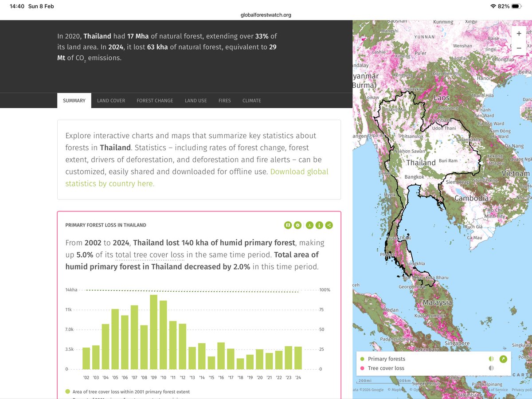Share the primary forest loss widget
This screenshot has width=532, height=399.
coord(329,225)
